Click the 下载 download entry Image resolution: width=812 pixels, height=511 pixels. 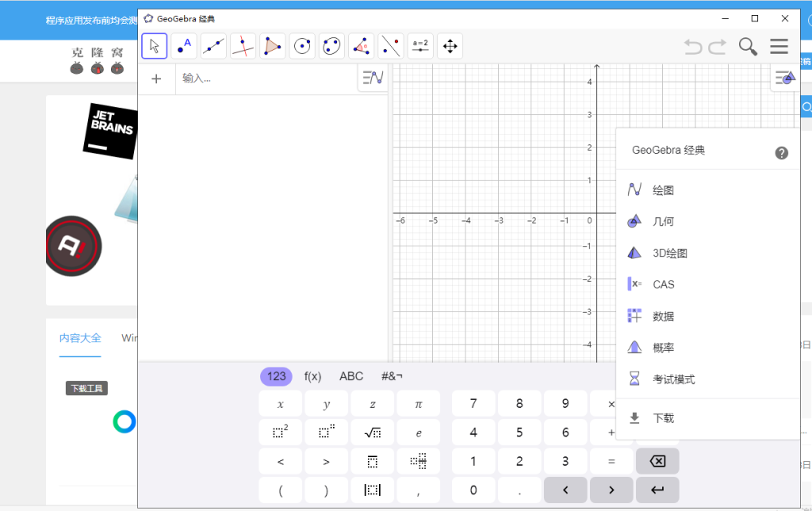pos(708,418)
